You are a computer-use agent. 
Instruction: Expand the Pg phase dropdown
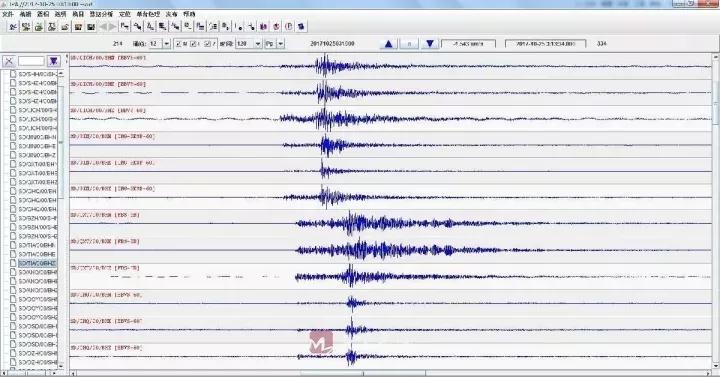point(281,44)
